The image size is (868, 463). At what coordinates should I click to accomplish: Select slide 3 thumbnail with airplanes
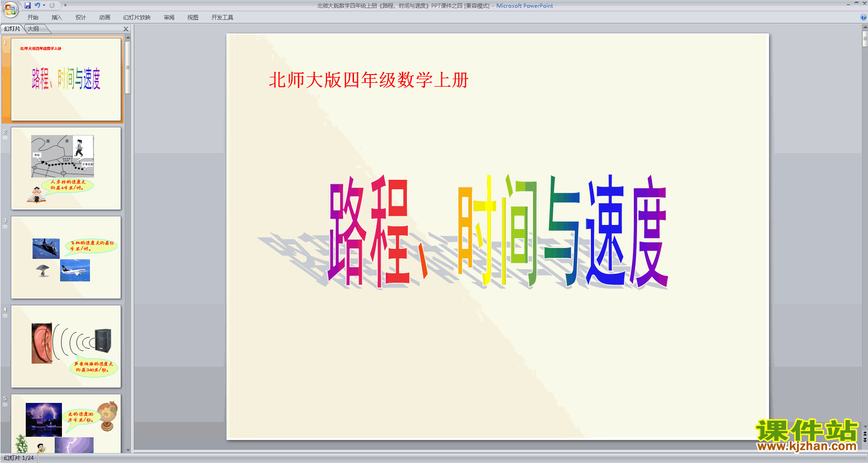pyautogui.click(x=66, y=257)
